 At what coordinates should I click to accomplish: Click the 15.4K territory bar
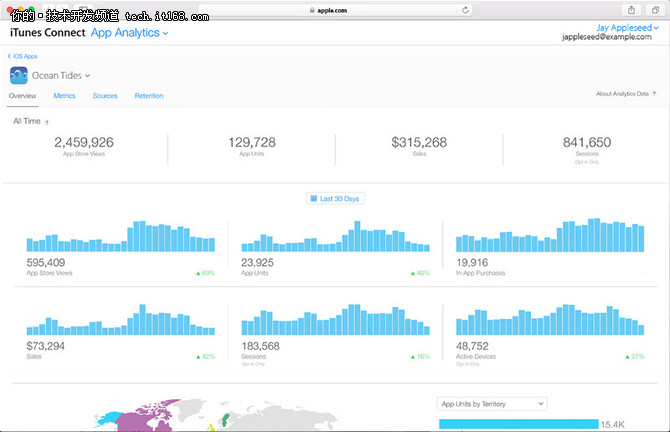pyautogui.click(x=519, y=424)
